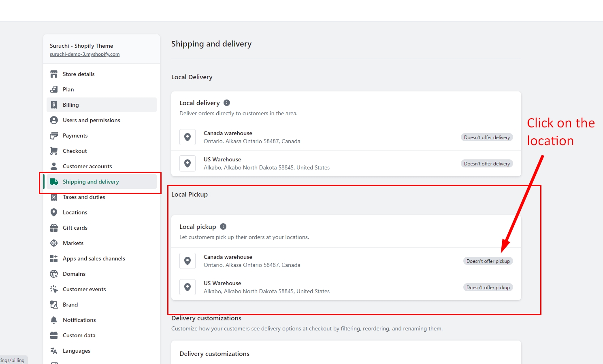
Task: Click the Markets globe icon
Action: coord(54,243)
